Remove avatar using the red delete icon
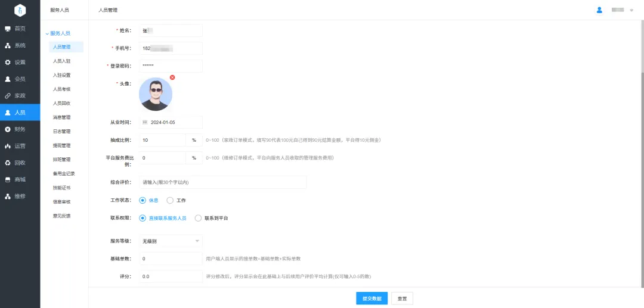This screenshot has width=644, height=308. (172, 77)
